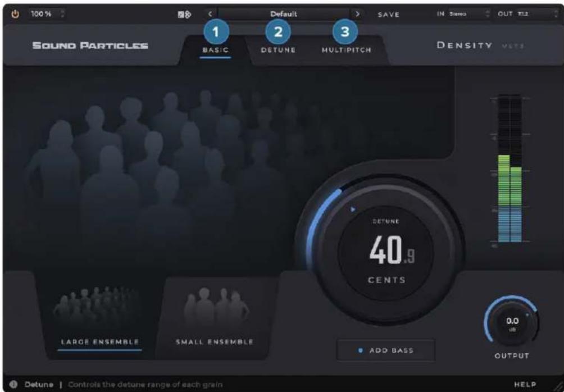564x392 pixels.
Task: Click the HELP link
Action: click(525, 385)
